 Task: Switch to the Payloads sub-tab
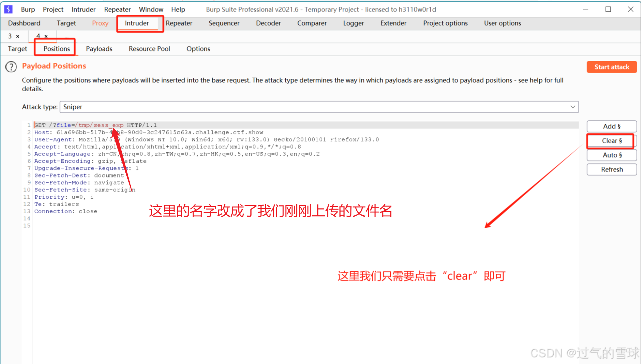99,49
